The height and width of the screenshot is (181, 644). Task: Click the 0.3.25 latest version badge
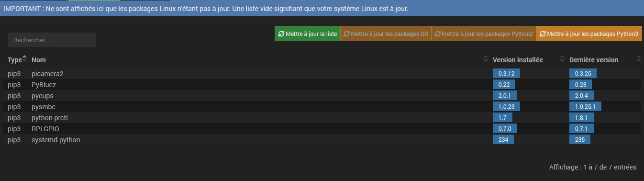click(583, 74)
